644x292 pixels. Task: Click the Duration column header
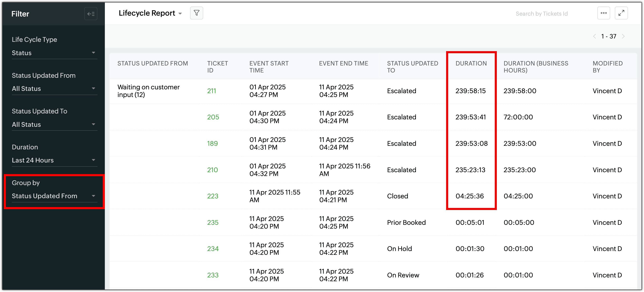tap(471, 63)
